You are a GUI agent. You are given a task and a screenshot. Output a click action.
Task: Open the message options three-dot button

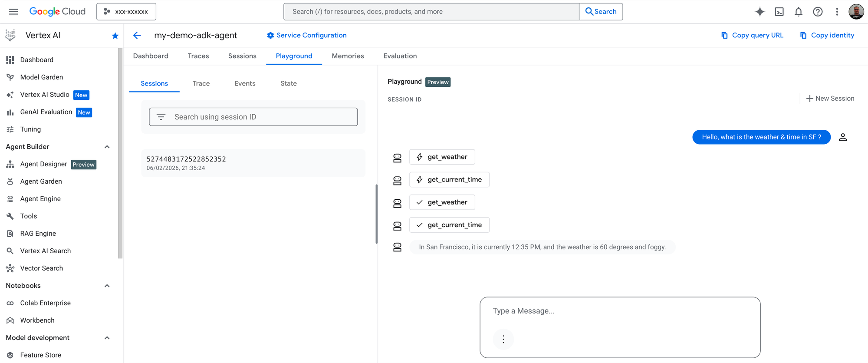pyautogui.click(x=503, y=339)
